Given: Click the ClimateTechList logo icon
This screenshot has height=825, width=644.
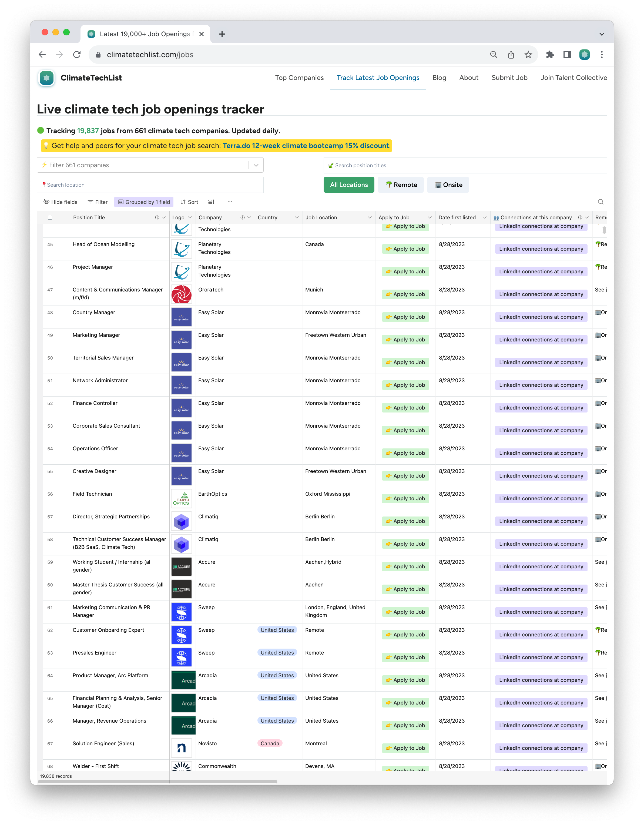Looking at the screenshot, I should (46, 78).
